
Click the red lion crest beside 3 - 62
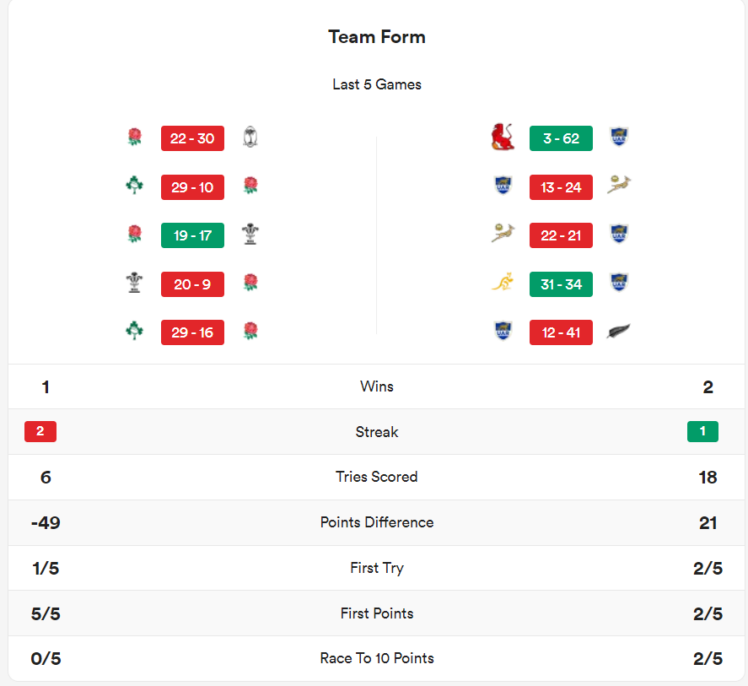pos(503,138)
